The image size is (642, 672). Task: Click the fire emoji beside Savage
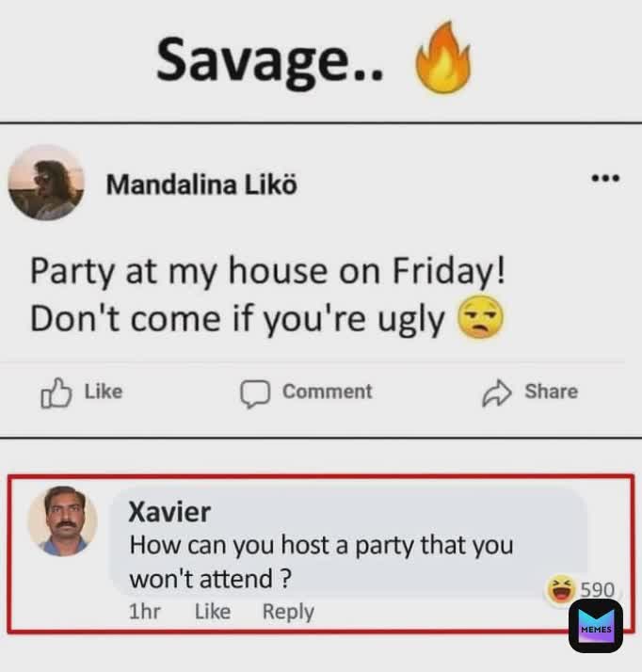[x=442, y=57]
